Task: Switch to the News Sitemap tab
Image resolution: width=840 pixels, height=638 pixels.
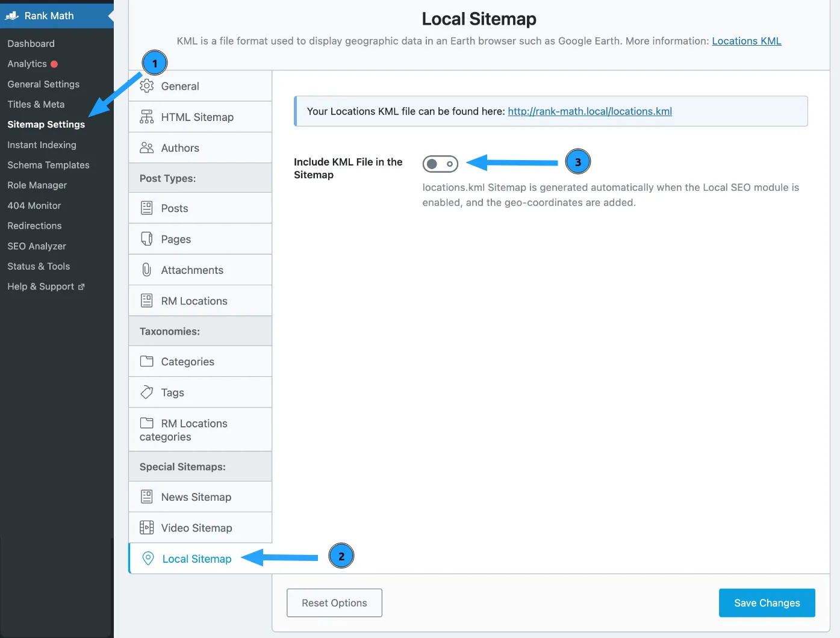Action: point(200,497)
